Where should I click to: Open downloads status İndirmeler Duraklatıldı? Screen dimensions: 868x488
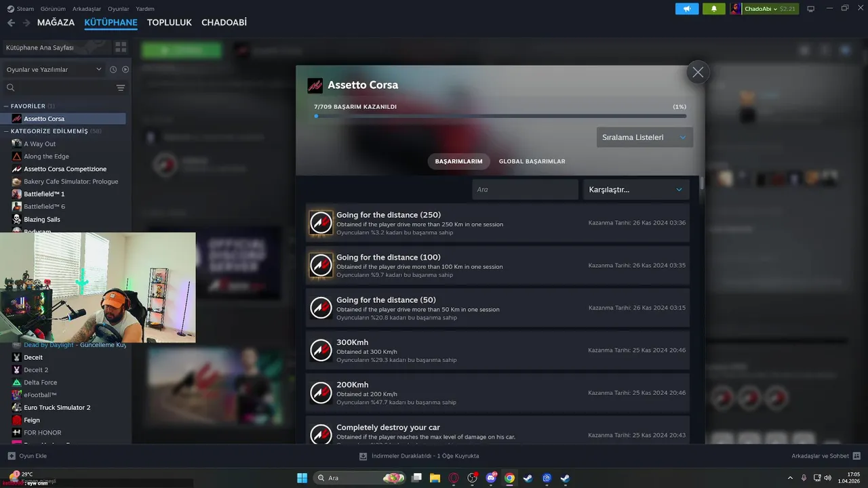419,456
